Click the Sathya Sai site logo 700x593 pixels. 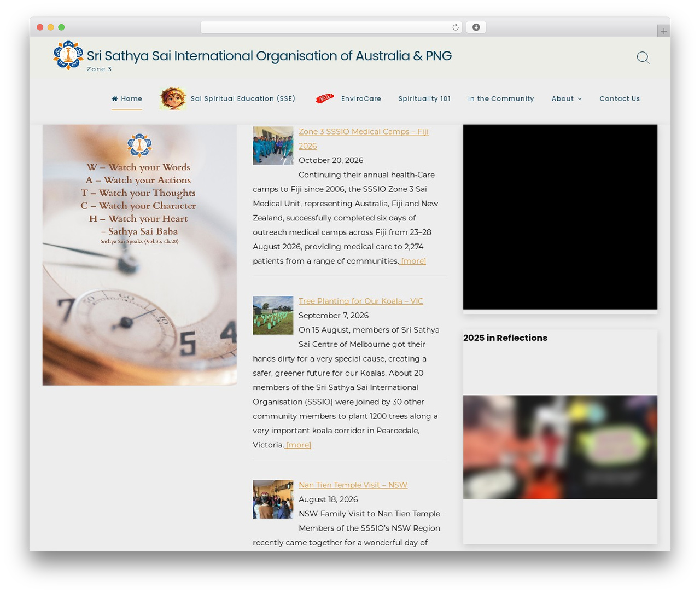[68, 55]
